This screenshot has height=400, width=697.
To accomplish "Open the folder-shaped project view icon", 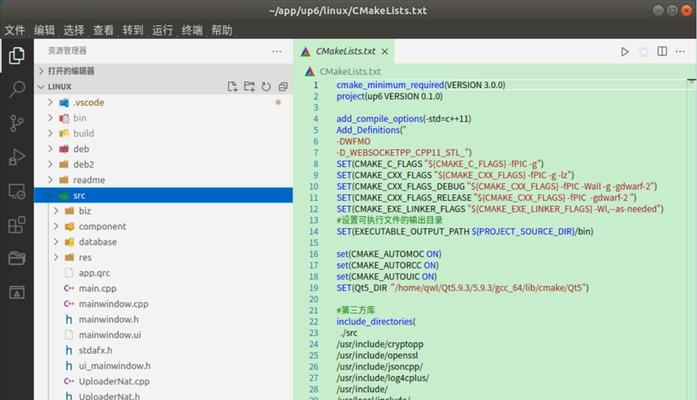I will [x=16, y=258].
